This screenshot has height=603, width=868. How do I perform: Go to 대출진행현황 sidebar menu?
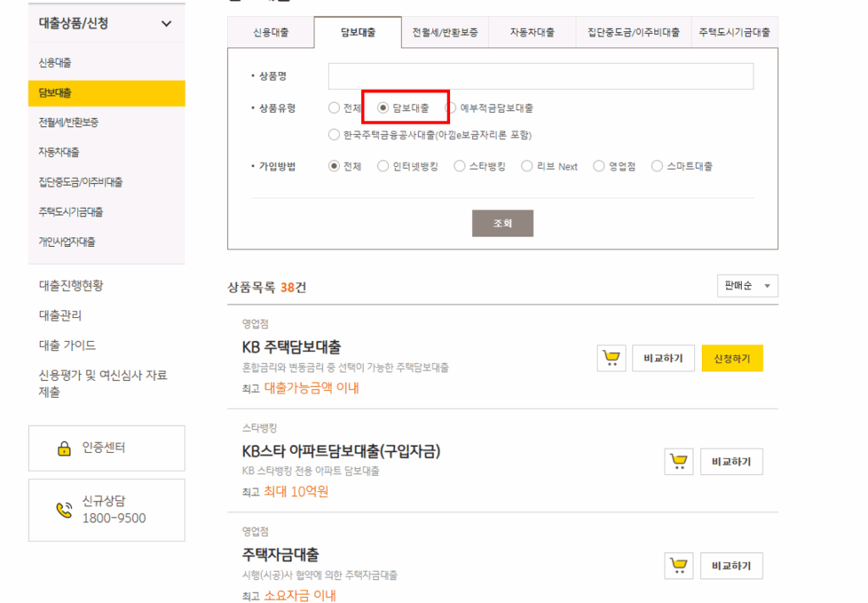(71, 285)
